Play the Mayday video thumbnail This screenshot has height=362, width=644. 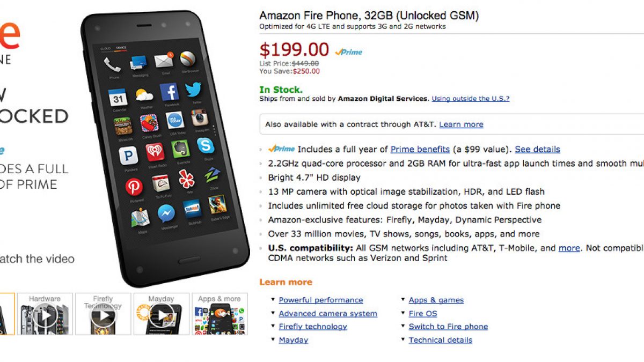tap(161, 315)
